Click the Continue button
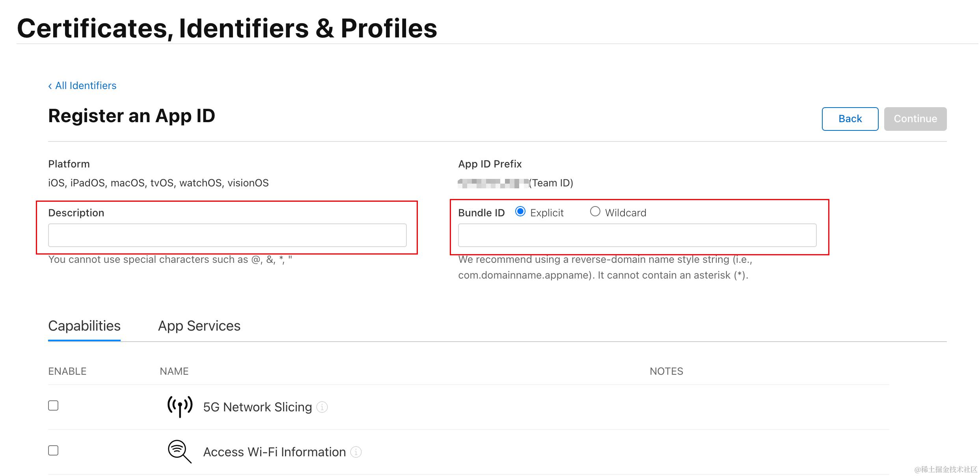This screenshot has width=980, height=476. click(915, 119)
